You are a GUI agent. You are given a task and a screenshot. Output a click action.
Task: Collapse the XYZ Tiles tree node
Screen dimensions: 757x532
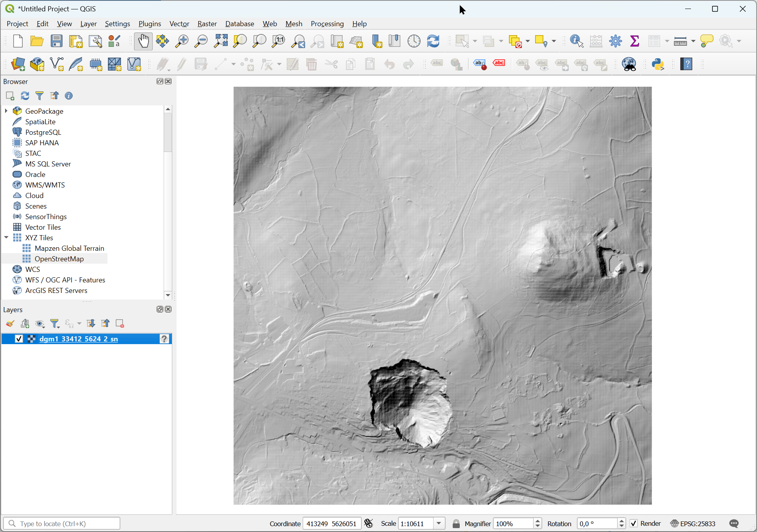pyautogui.click(x=6, y=237)
